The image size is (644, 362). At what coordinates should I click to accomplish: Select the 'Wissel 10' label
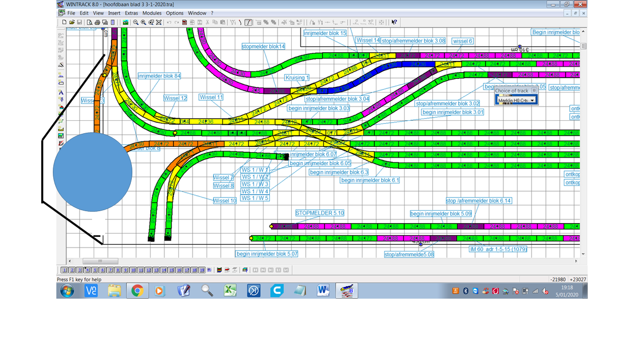pyautogui.click(x=224, y=200)
